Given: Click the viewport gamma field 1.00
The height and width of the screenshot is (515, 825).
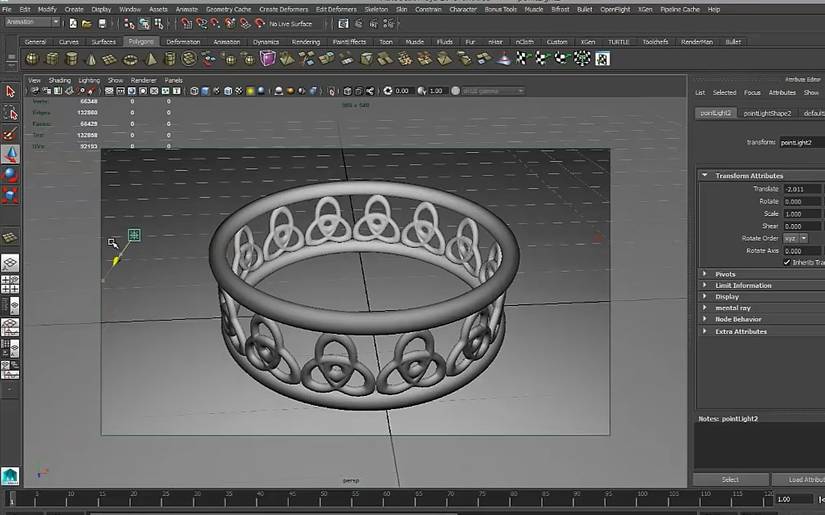Looking at the screenshot, I should click(x=437, y=91).
